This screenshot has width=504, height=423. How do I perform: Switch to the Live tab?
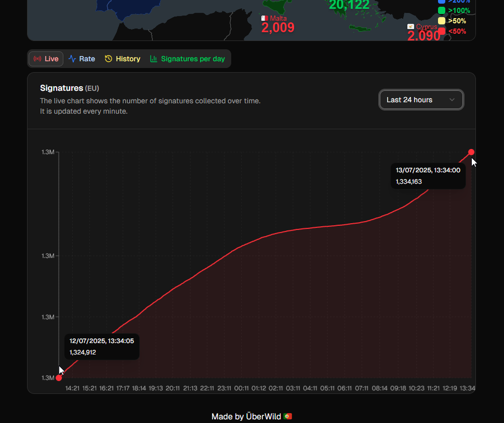pos(46,59)
